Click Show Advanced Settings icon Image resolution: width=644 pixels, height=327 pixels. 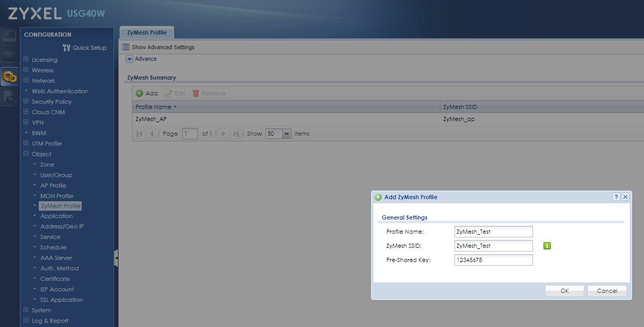[126, 47]
